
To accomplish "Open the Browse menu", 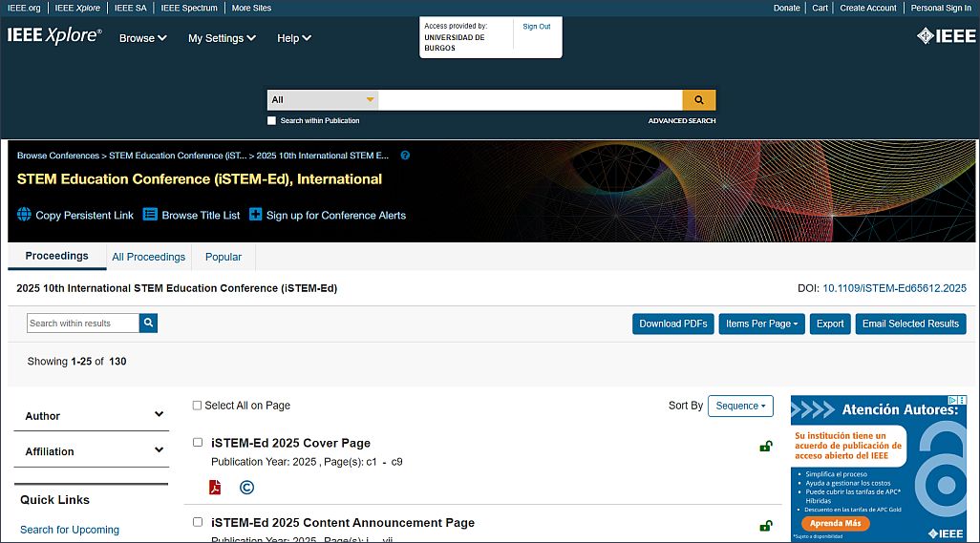I will pyautogui.click(x=142, y=38).
